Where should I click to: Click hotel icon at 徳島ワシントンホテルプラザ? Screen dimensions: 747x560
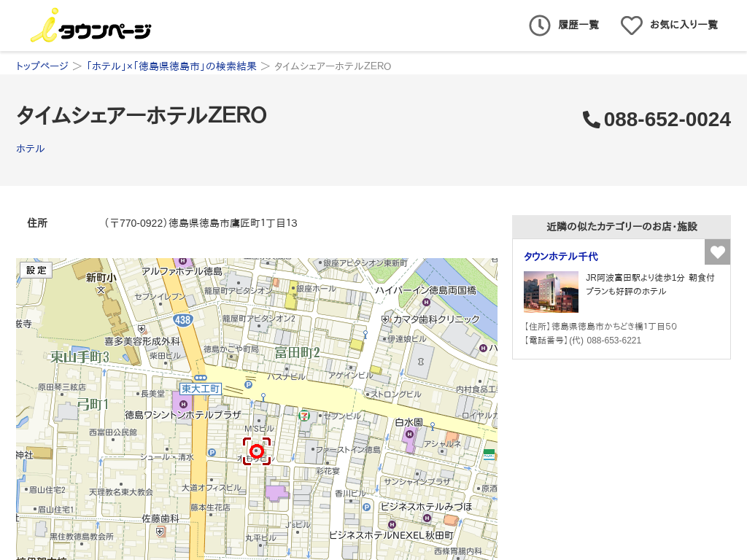coord(183,404)
